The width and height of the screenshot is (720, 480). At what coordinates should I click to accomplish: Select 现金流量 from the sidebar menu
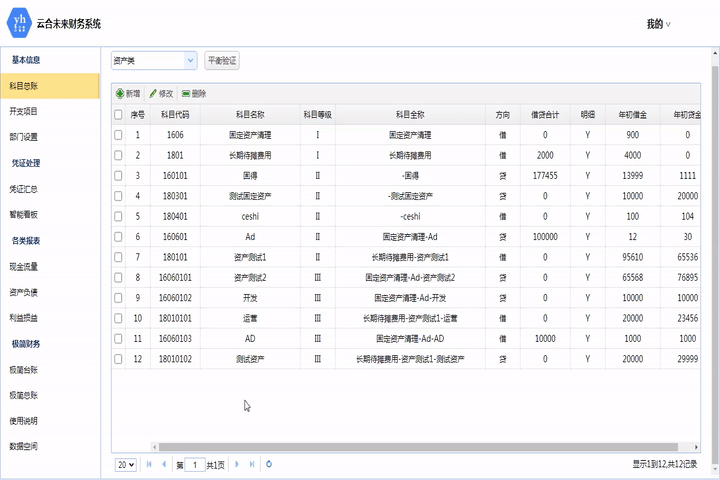24,266
